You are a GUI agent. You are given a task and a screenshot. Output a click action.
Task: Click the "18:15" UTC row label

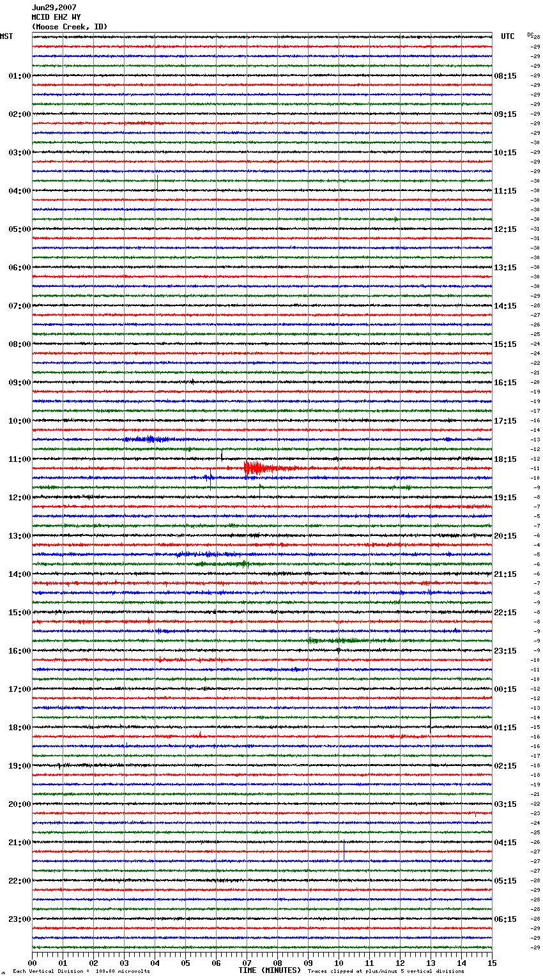(x=505, y=459)
